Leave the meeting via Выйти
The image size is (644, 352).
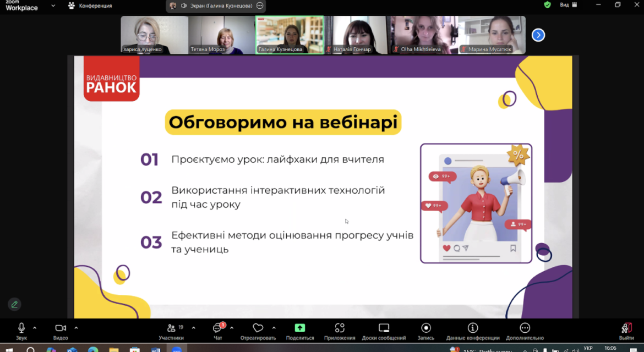coord(626,332)
